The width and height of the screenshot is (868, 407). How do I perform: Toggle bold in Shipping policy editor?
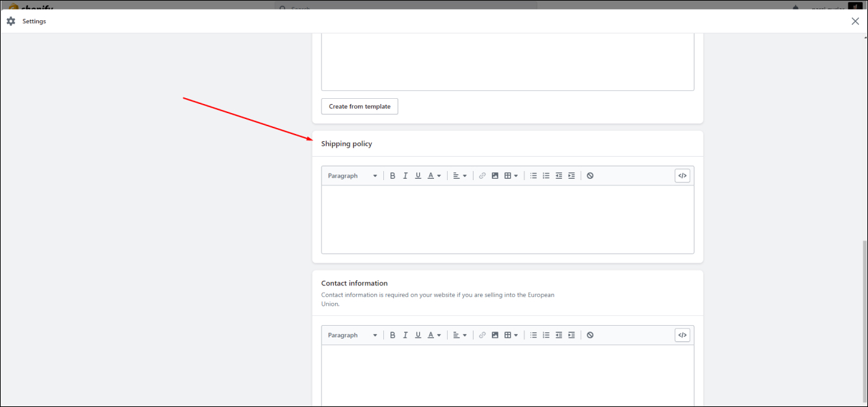point(392,176)
